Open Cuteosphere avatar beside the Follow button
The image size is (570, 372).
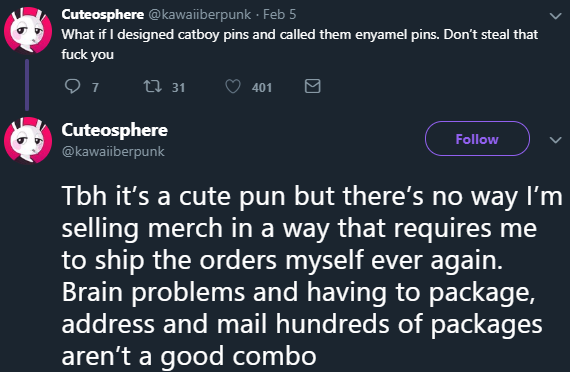point(28,140)
